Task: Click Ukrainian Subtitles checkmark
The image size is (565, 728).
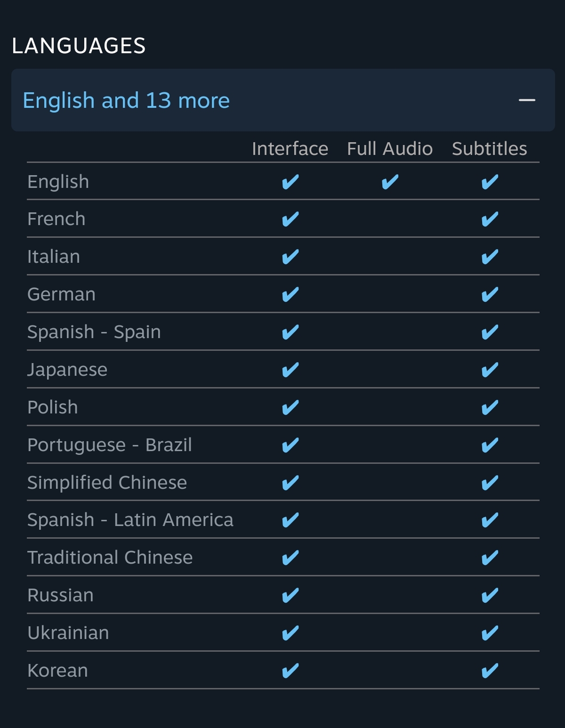Action: click(x=490, y=633)
